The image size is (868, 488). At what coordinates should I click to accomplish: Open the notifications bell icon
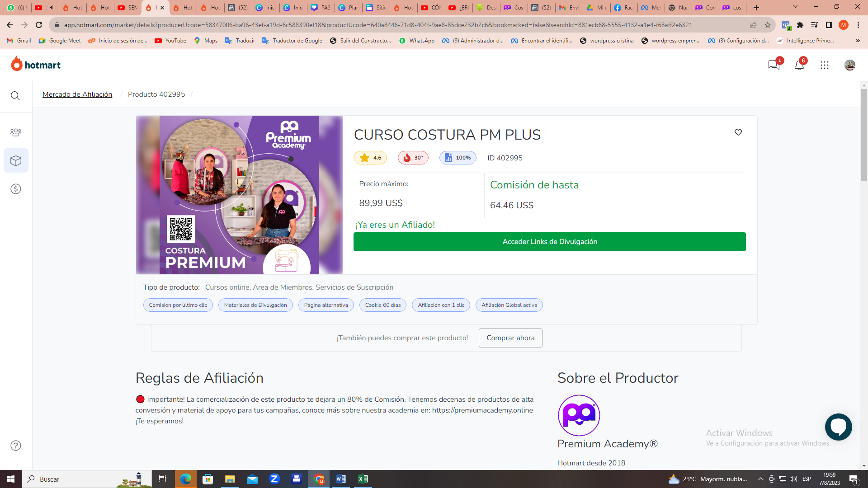tap(799, 65)
